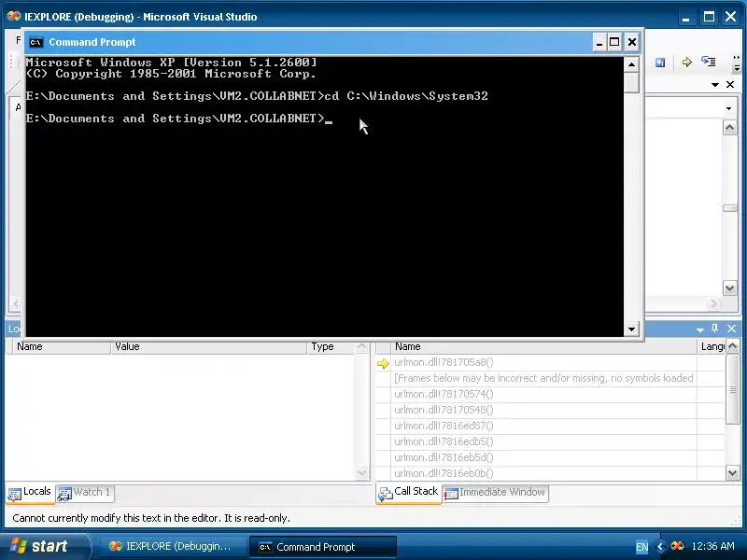Maximize the Command Prompt window
The image size is (747, 560).
pos(614,42)
